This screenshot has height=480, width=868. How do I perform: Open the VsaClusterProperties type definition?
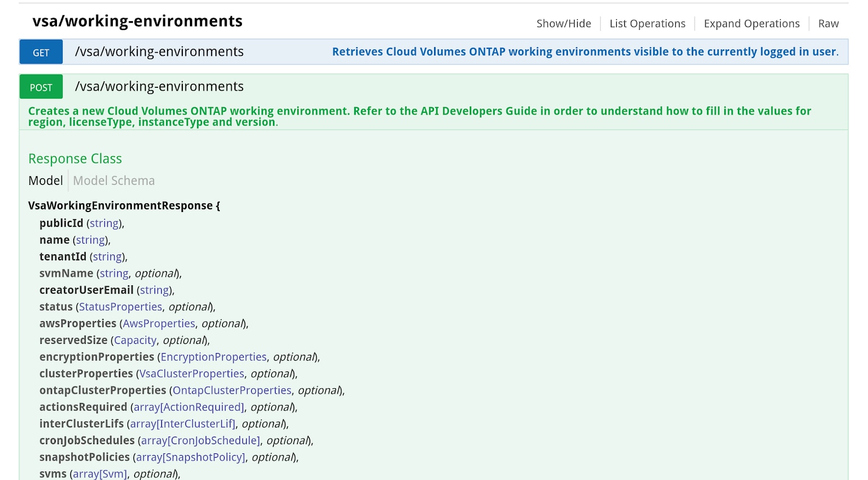pyautogui.click(x=191, y=374)
